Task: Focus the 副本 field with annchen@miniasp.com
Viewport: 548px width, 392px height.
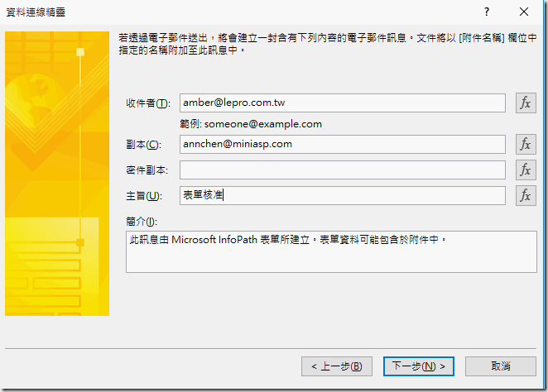Action: pos(342,144)
